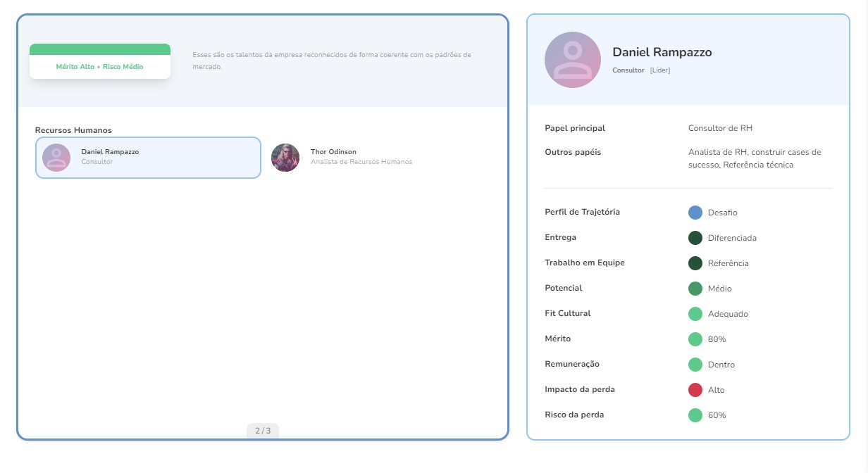Click the red Alto impact dot

tap(695, 390)
